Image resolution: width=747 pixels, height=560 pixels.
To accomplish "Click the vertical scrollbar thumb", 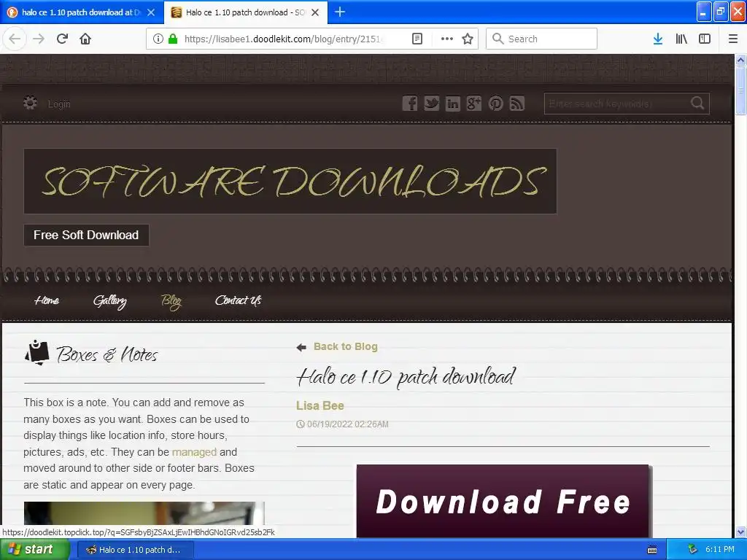I will pos(741,90).
